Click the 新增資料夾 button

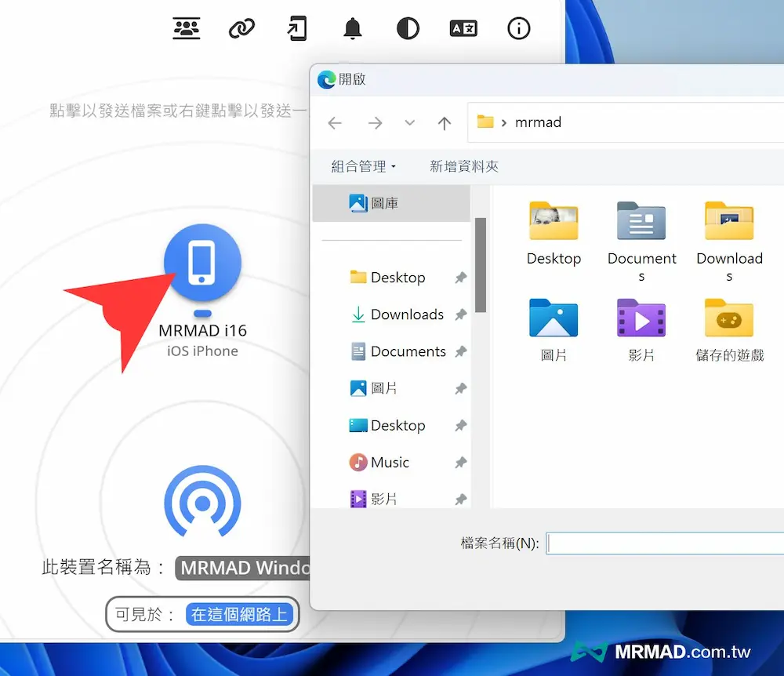pyautogui.click(x=464, y=166)
